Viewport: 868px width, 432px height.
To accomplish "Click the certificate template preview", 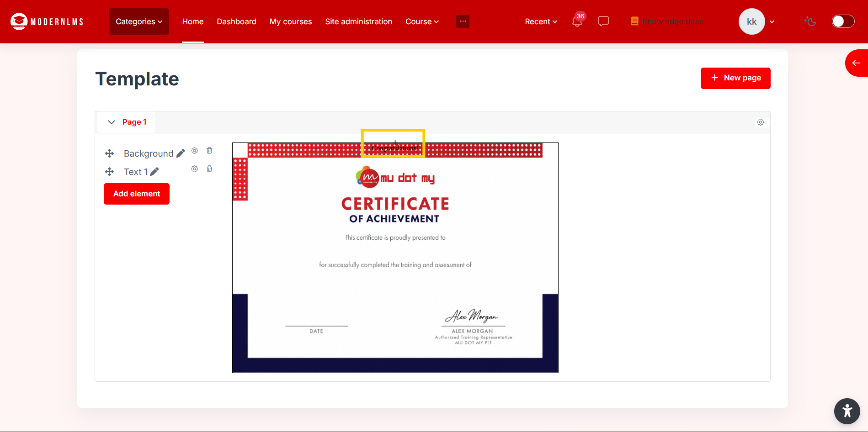I will 395,258.
